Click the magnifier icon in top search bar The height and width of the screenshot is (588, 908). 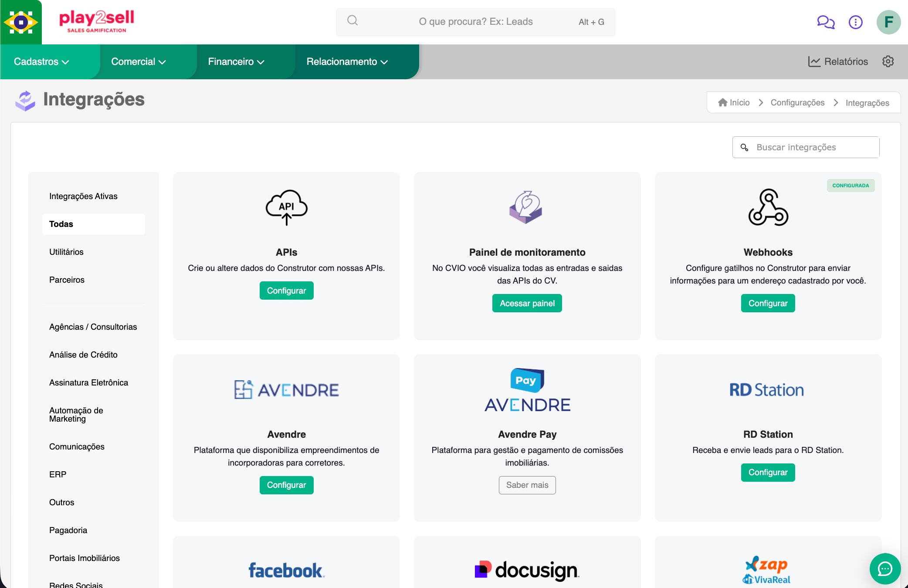pyautogui.click(x=352, y=20)
